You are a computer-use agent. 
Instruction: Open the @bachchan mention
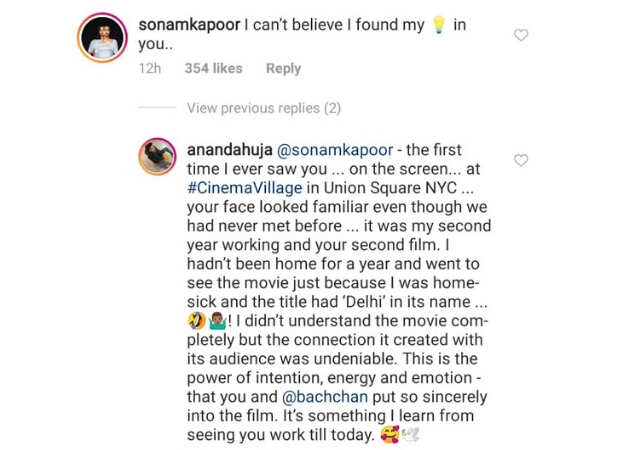(325, 397)
